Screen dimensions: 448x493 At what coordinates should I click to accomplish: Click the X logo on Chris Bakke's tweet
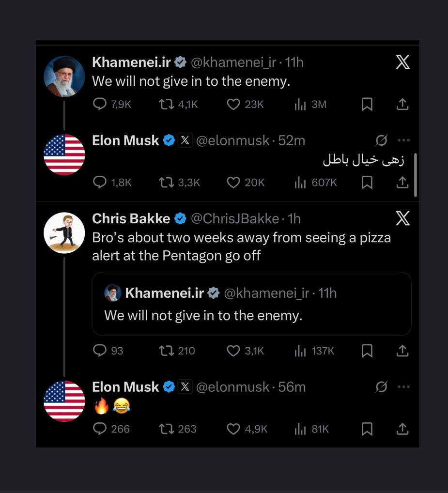(402, 219)
